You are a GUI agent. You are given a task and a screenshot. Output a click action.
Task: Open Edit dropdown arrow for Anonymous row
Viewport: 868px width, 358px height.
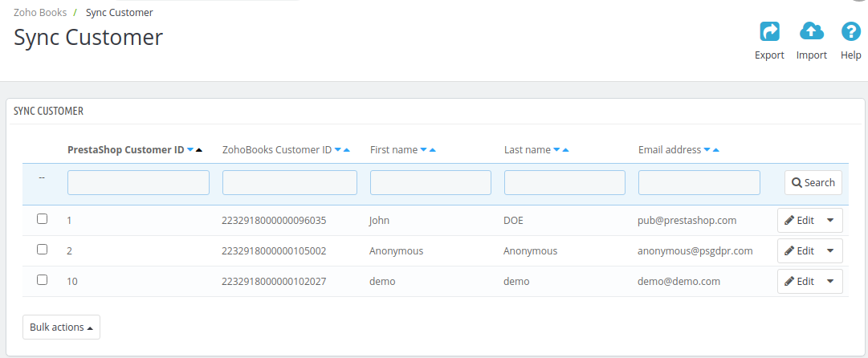[x=830, y=250]
